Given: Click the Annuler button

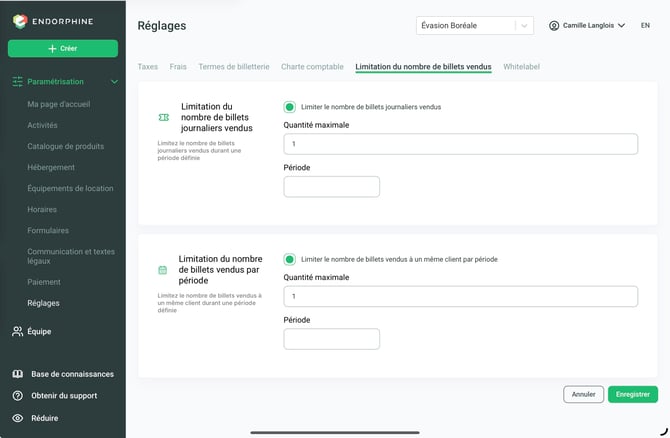Looking at the screenshot, I should tap(583, 394).
